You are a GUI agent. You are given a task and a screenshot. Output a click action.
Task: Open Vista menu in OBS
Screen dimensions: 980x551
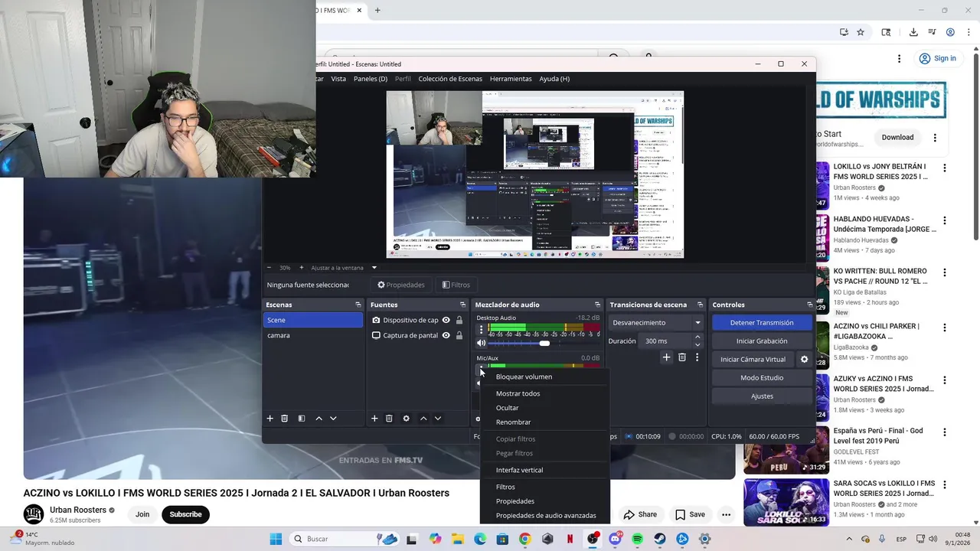point(338,79)
